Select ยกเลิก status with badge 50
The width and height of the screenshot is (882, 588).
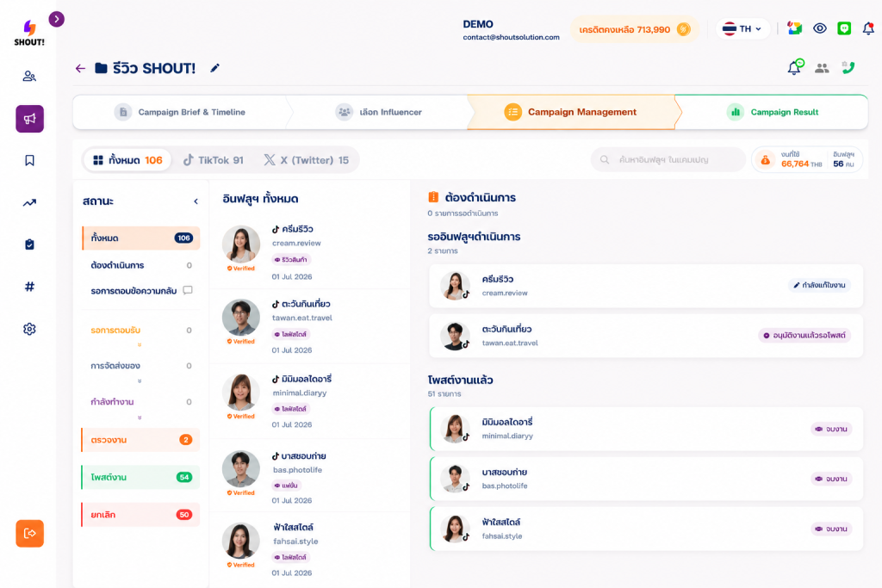(x=140, y=514)
